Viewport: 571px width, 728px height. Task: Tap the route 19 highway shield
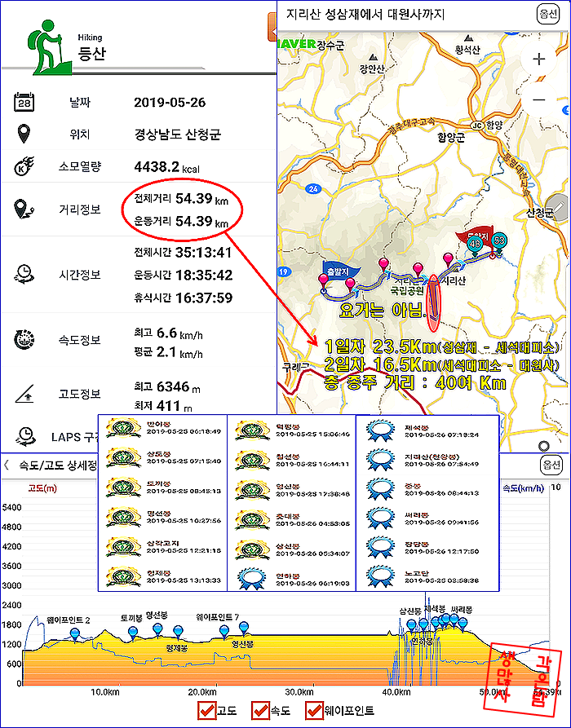tap(283, 272)
